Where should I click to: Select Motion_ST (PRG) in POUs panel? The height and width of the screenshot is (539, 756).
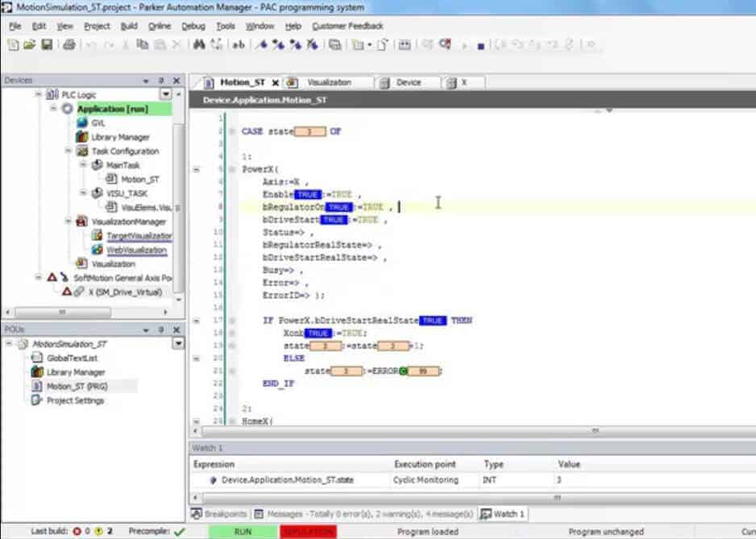click(x=77, y=386)
